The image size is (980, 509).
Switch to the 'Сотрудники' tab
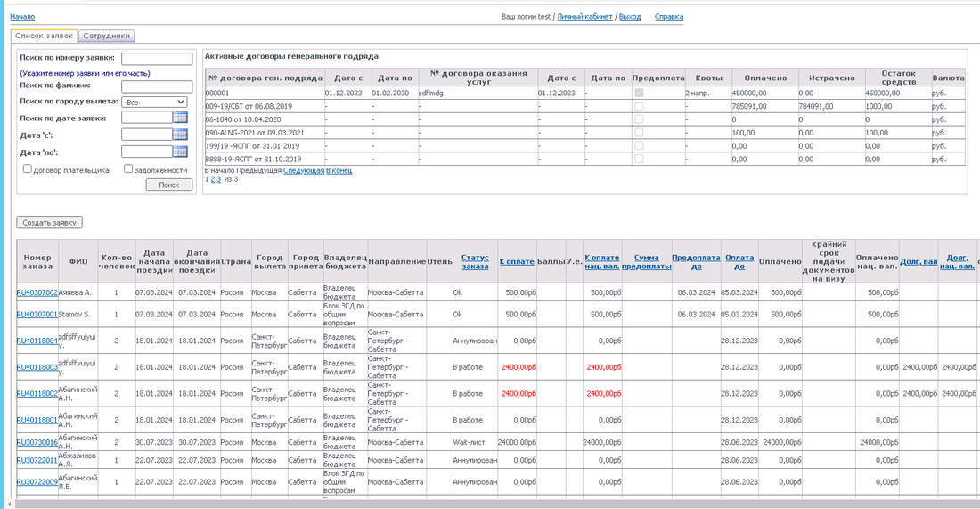(x=107, y=36)
